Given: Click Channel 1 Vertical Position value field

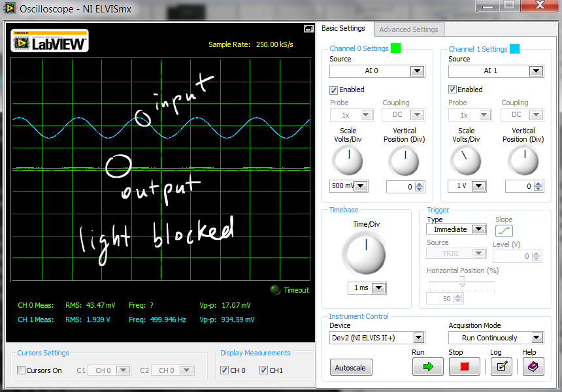Looking at the screenshot, I should (520, 186).
